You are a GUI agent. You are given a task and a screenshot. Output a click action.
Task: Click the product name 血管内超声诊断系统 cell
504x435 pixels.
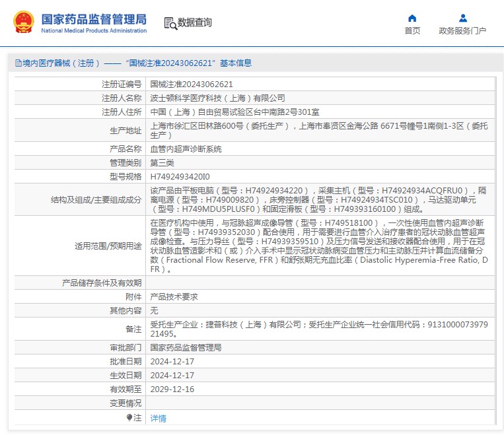pyautogui.click(x=186, y=149)
